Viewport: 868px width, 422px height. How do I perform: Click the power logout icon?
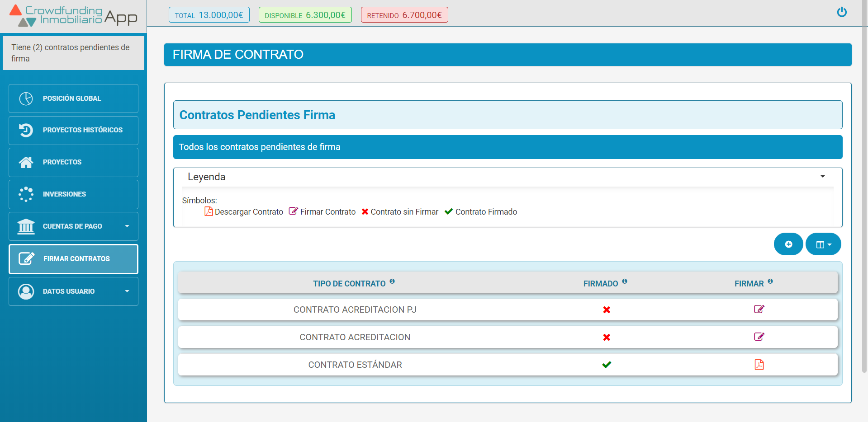tap(842, 12)
